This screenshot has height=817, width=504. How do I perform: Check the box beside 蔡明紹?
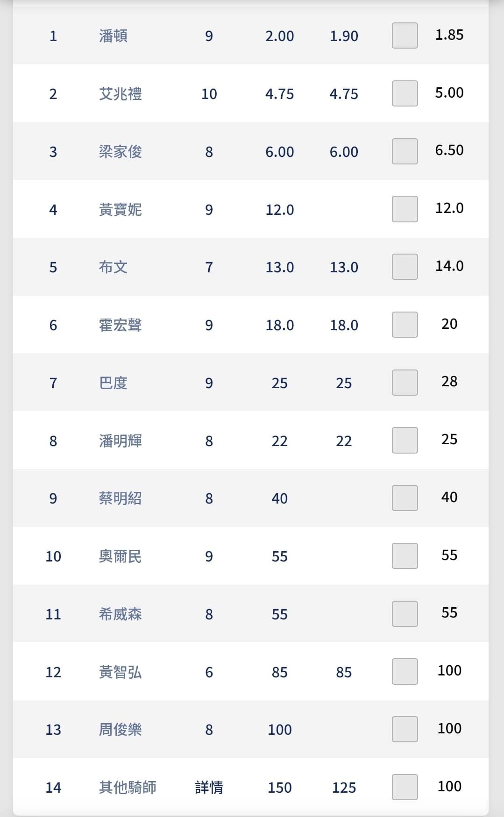click(x=405, y=498)
